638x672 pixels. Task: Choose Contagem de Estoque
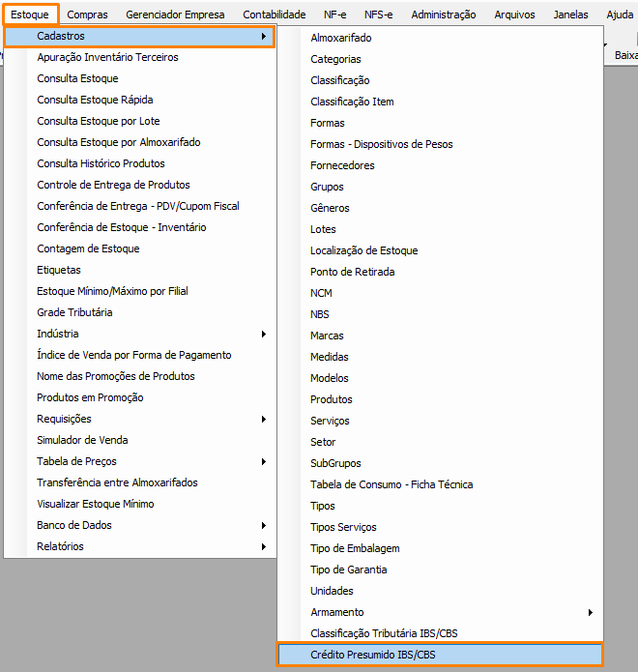click(x=139, y=248)
